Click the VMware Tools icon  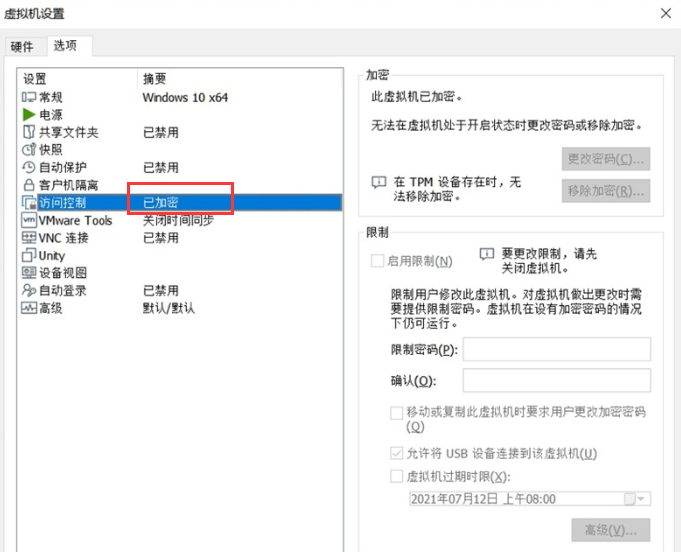point(29,220)
